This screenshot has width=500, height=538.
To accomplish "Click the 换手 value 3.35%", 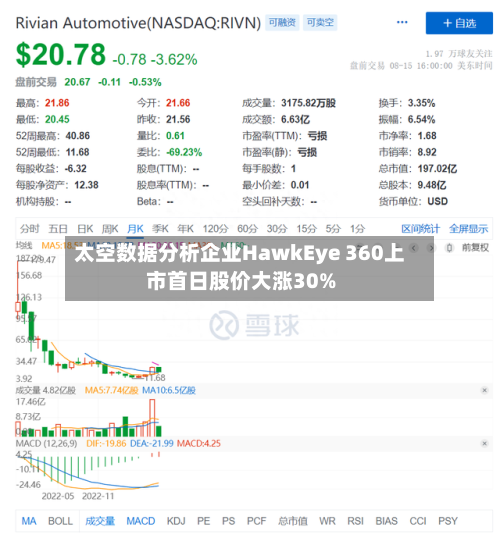I will click(x=421, y=103).
